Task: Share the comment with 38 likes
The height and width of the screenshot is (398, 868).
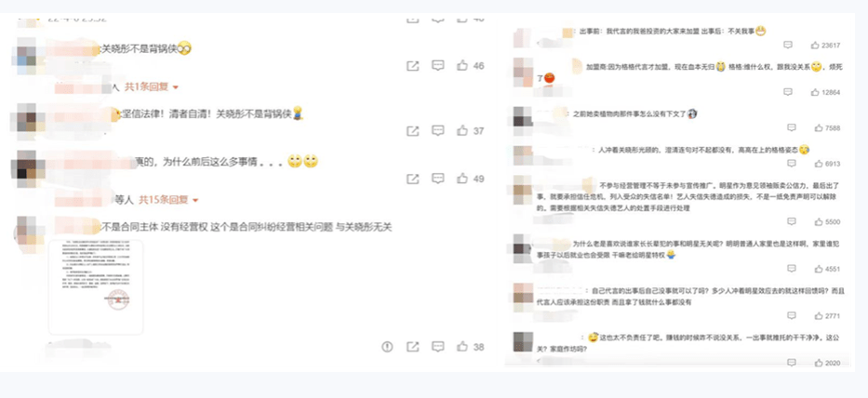Action: (412, 347)
